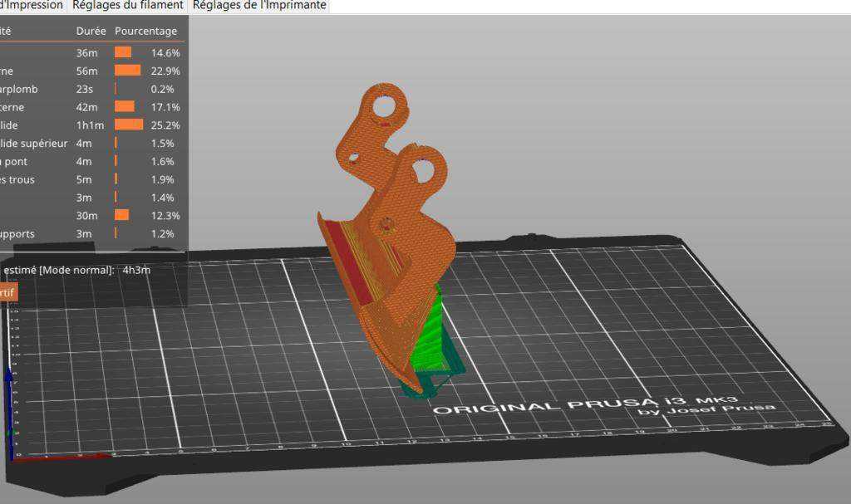The image size is (851, 504).
Task: Select the 36m duration row
Action: tap(92, 52)
